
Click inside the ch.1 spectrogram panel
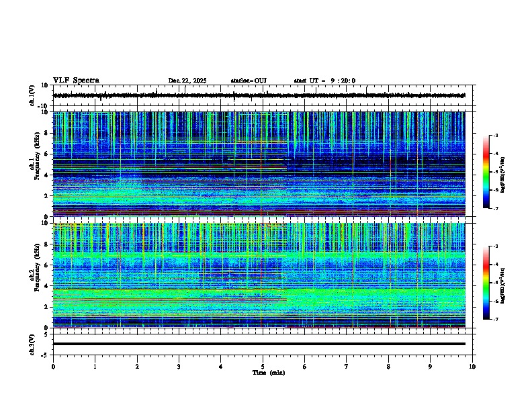click(x=259, y=164)
